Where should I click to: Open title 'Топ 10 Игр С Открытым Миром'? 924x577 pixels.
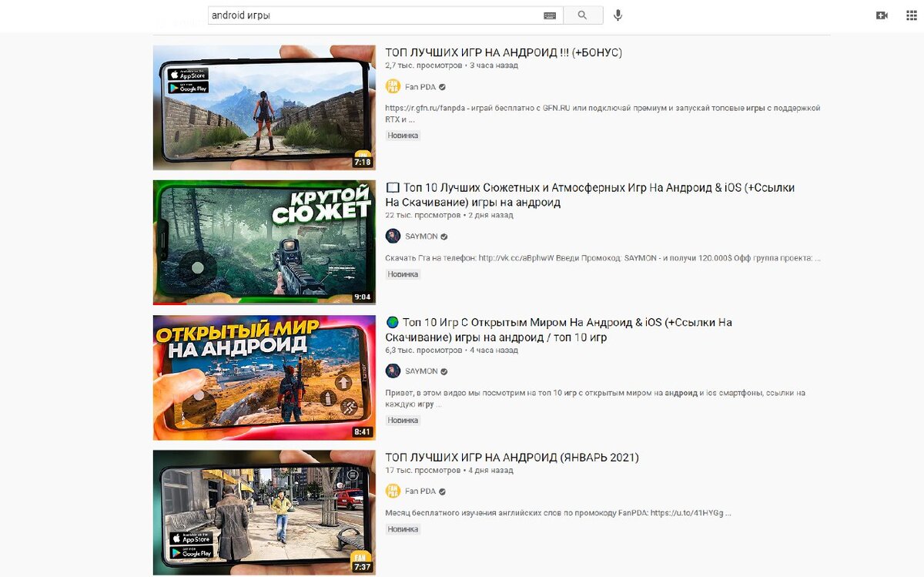(x=559, y=330)
